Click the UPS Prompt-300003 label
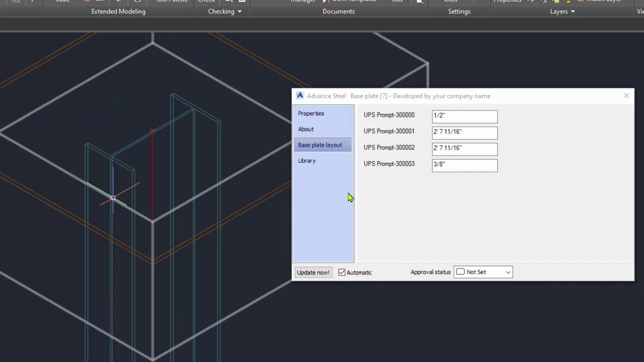Image resolution: width=644 pixels, height=362 pixels. [389, 163]
